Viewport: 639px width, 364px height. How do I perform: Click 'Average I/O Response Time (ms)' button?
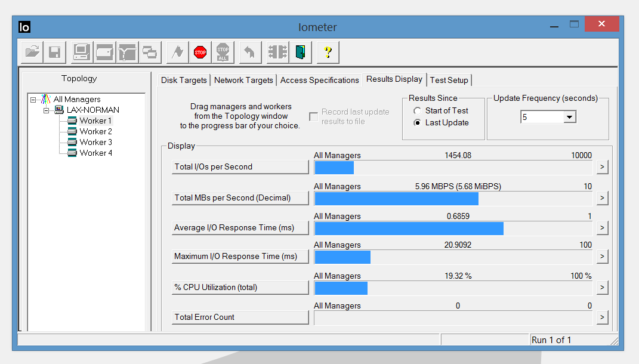tap(240, 227)
